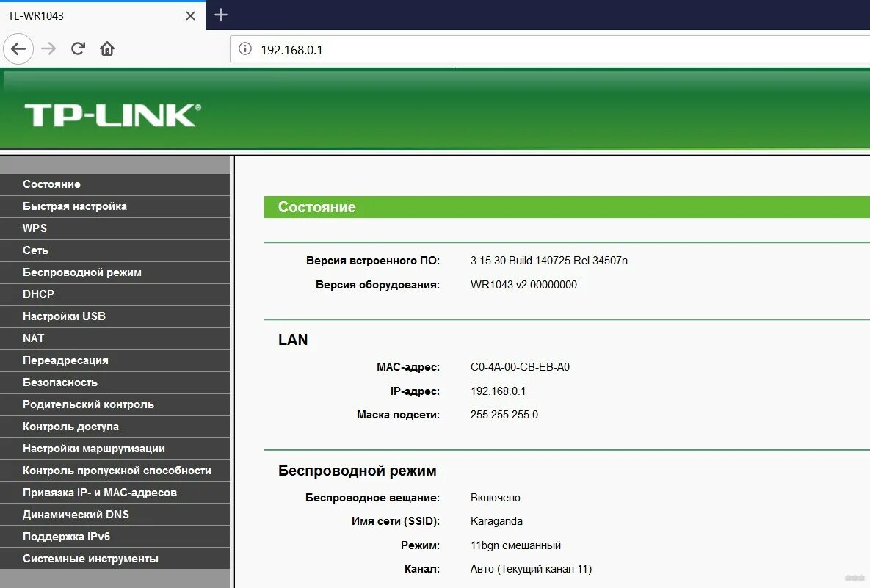Click the TP-LINK logo
870x588 pixels.
click(x=112, y=115)
